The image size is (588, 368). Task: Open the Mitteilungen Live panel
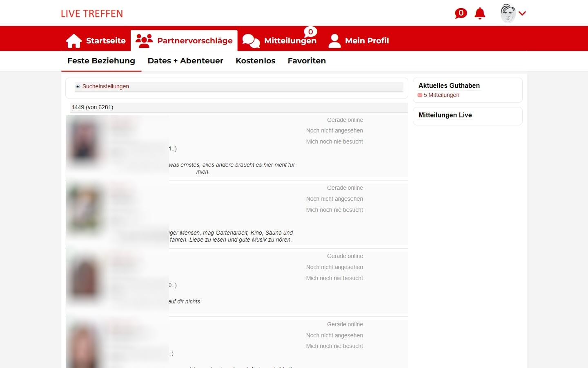point(445,115)
